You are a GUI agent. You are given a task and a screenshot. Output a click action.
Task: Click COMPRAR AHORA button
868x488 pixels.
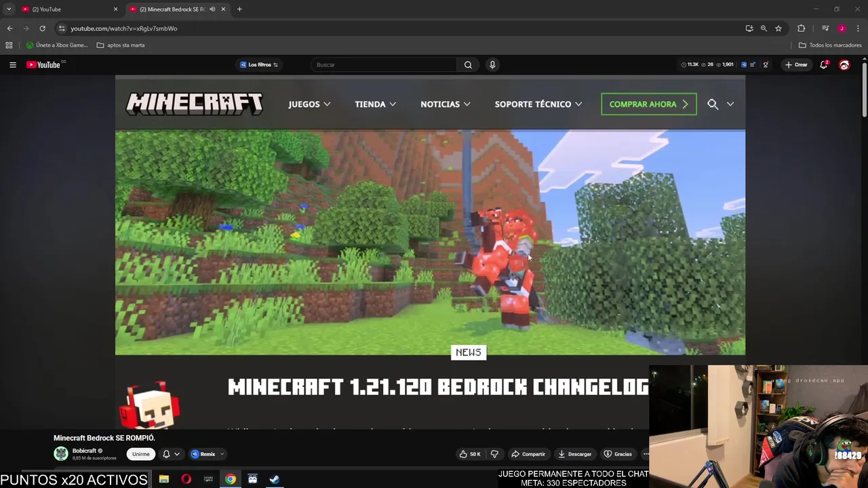pos(648,104)
